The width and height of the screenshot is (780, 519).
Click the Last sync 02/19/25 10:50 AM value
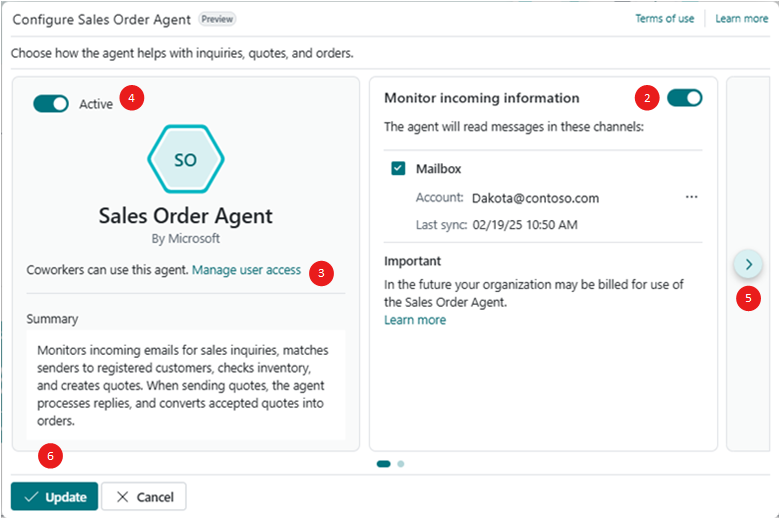(x=525, y=225)
